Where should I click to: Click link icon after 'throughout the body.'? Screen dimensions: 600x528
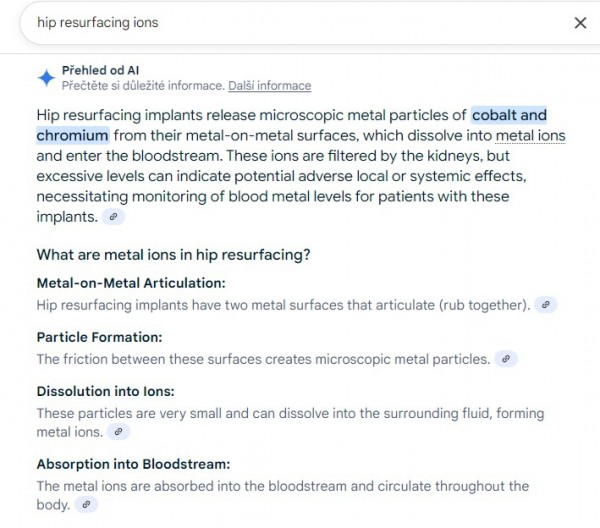coord(87,506)
